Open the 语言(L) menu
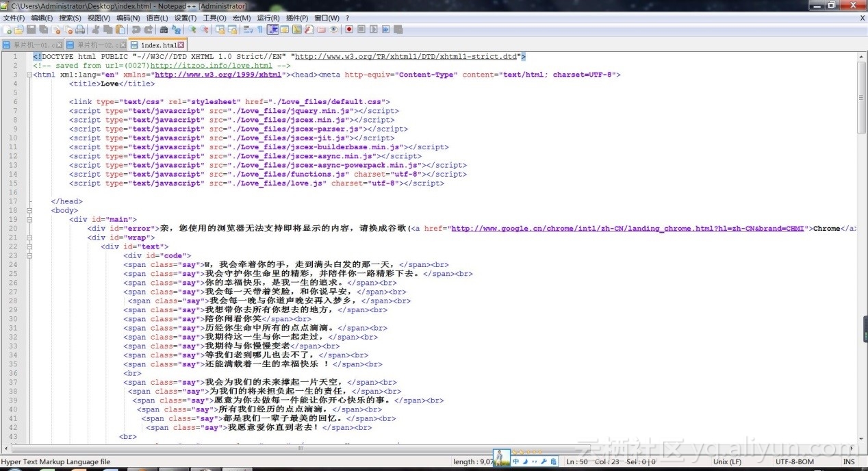The width and height of the screenshot is (868, 471). tap(157, 18)
